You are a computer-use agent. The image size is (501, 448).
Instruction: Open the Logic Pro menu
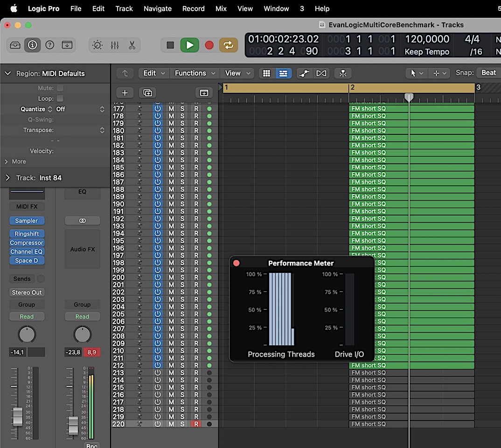coord(44,8)
